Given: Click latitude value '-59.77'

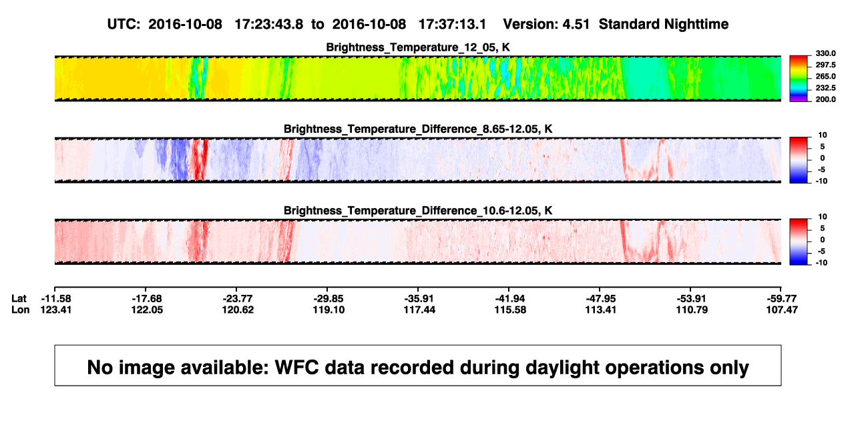Looking at the screenshot, I should pos(782,298).
